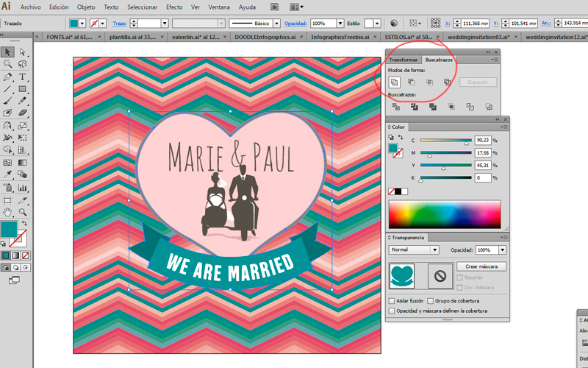Screen dimensions: 588x368
Task: Click Exclude shape mode icon
Action: tap(447, 82)
